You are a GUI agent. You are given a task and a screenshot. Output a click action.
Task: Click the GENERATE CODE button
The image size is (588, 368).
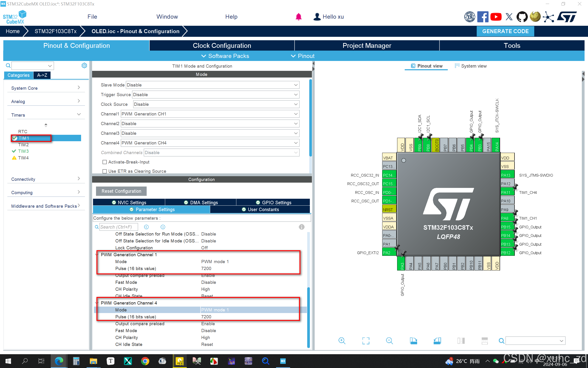(505, 32)
